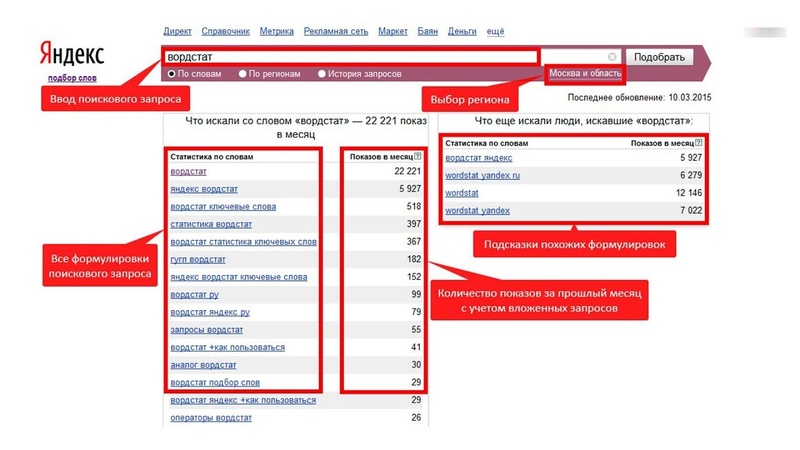Open the 'подбор слов' link under the logo

coord(72,78)
